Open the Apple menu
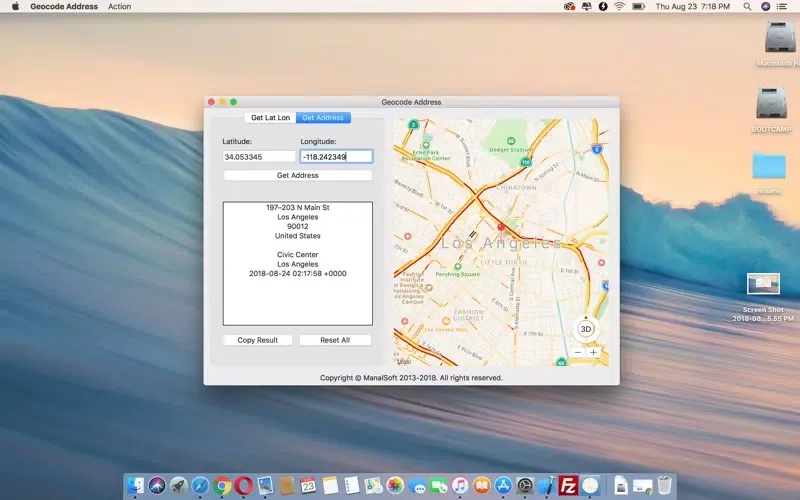This screenshot has width=800, height=500. tap(15, 6)
